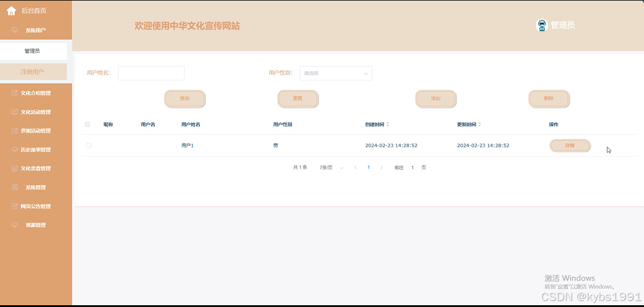
Task: Click the 用户1 name cell
Action: (187, 146)
